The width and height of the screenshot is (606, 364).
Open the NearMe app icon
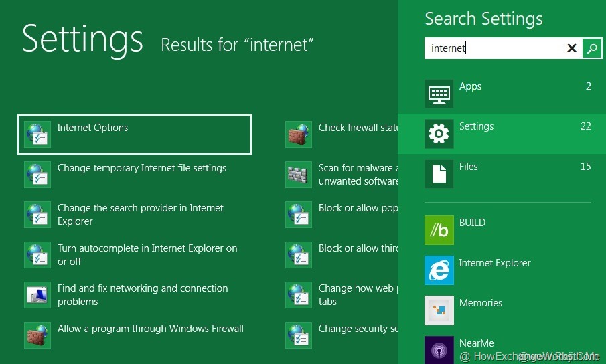pyautogui.click(x=439, y=350)
